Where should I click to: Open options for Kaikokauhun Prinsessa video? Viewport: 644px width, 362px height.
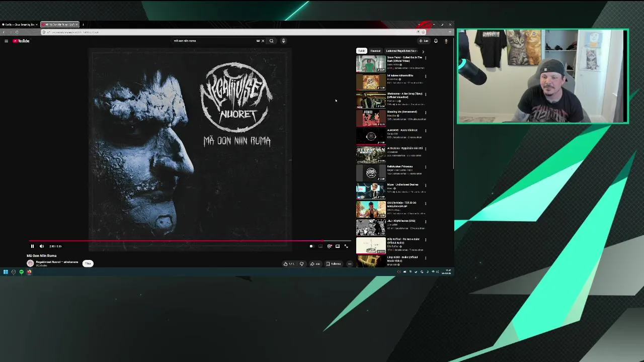click(x=426, y=167)
